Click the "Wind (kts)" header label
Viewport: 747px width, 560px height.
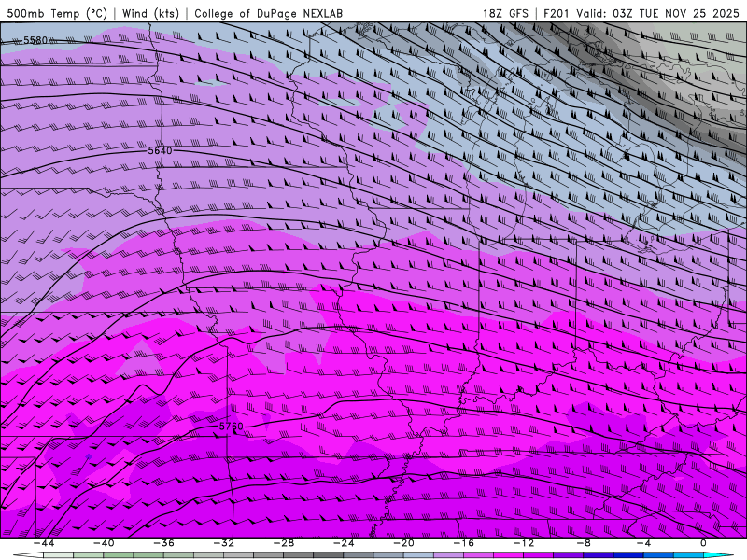[150, 13]
